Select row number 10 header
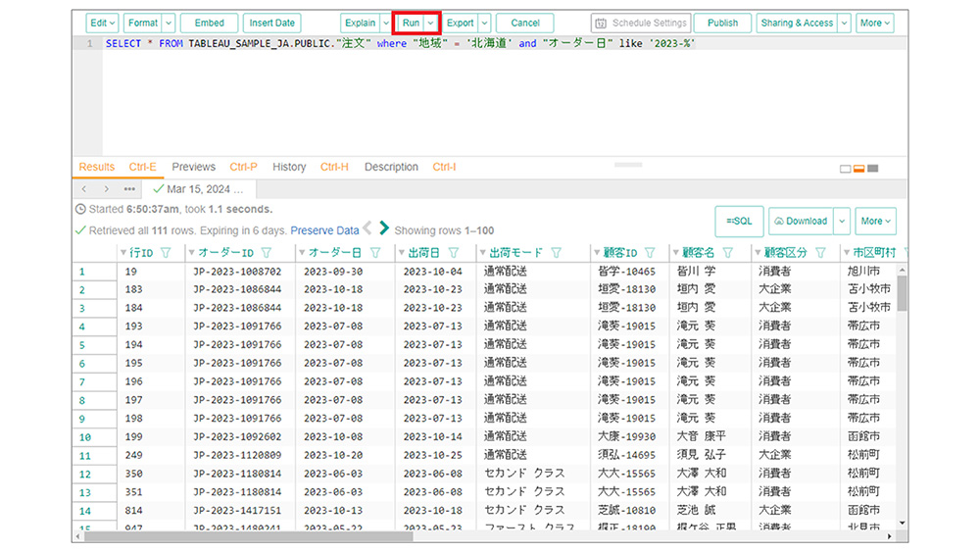The width and height of the screenshot is (980, 552). [94, 437]
